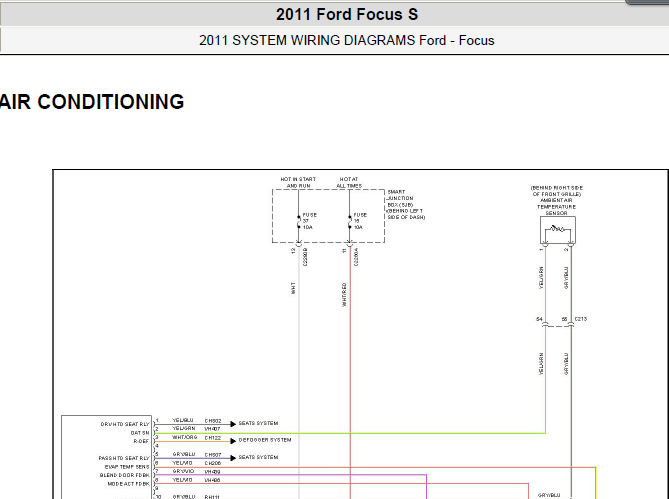Click the "R-DEF" pin label

(141, 441)
